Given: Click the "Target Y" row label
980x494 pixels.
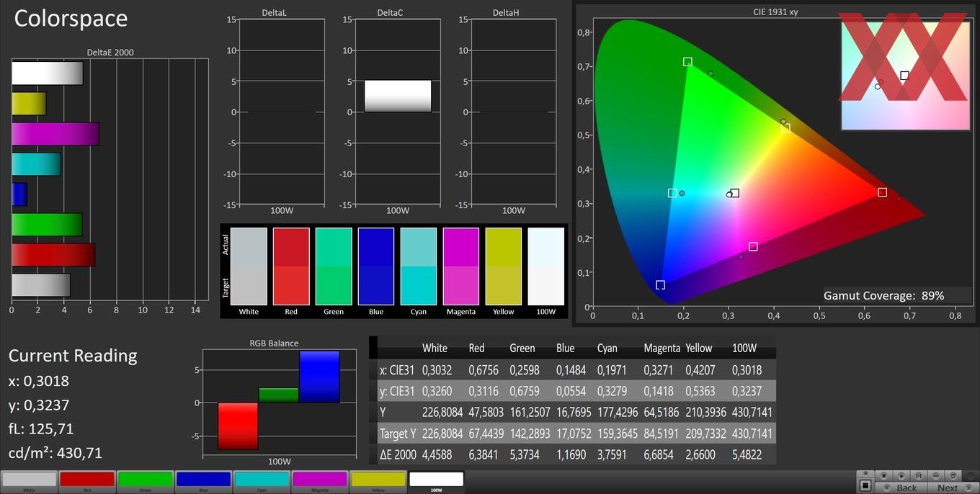Looking at the screenshot, I should pyautogui.click(x=398, y=434).
